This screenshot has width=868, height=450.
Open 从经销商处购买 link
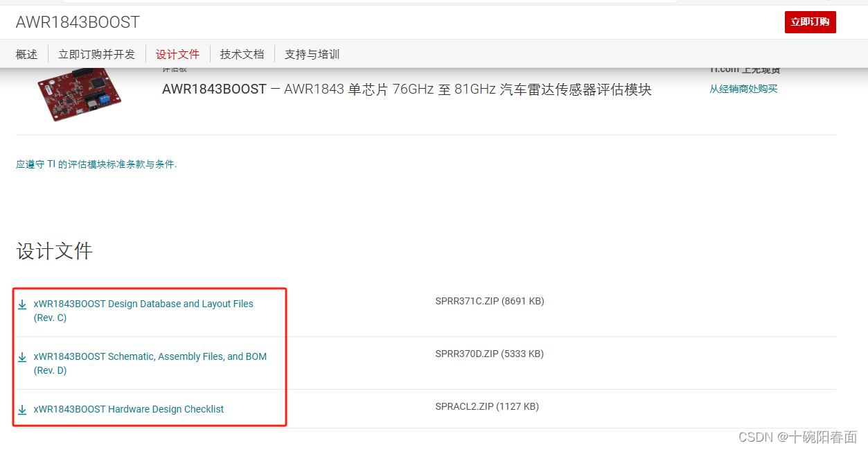tap(743, 89)
